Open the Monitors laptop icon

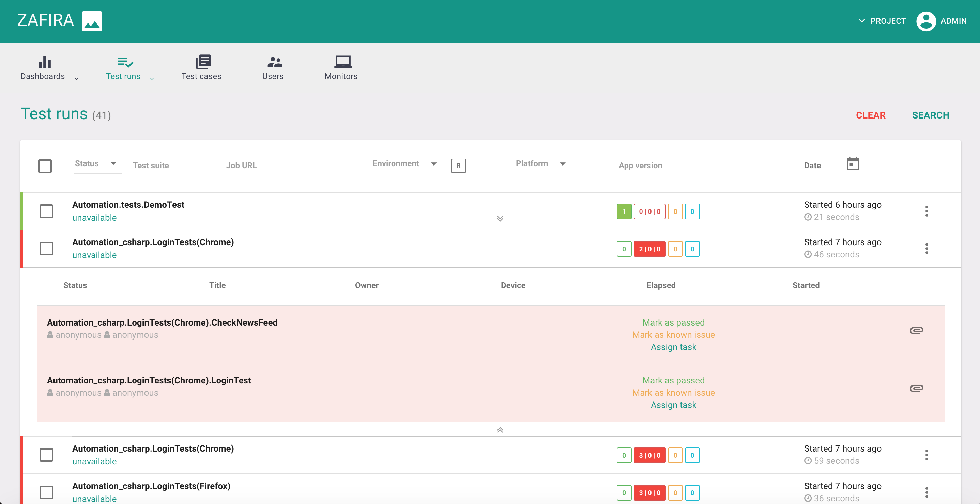342,62
